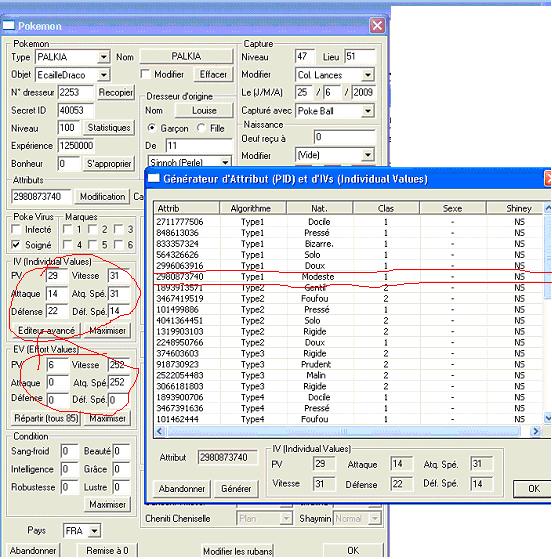The height and width of the screenshot is (559, 552).
Task: Tick Marques checkbox 2
Action: point(93,229)
